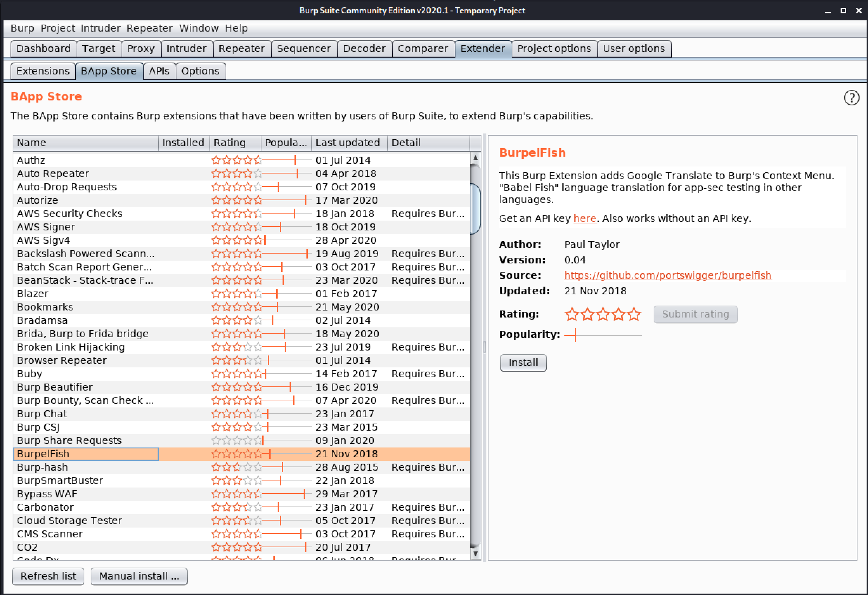Click the splitter handle between list and details
Screen dimensions: 868x595
pos(484,347)
